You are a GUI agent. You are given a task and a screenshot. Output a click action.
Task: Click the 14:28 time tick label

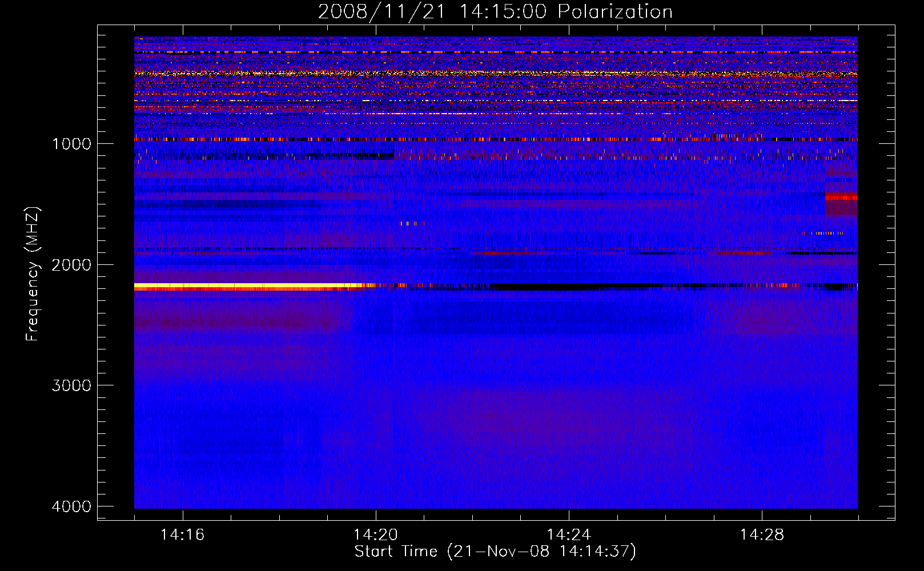point(762,535)
